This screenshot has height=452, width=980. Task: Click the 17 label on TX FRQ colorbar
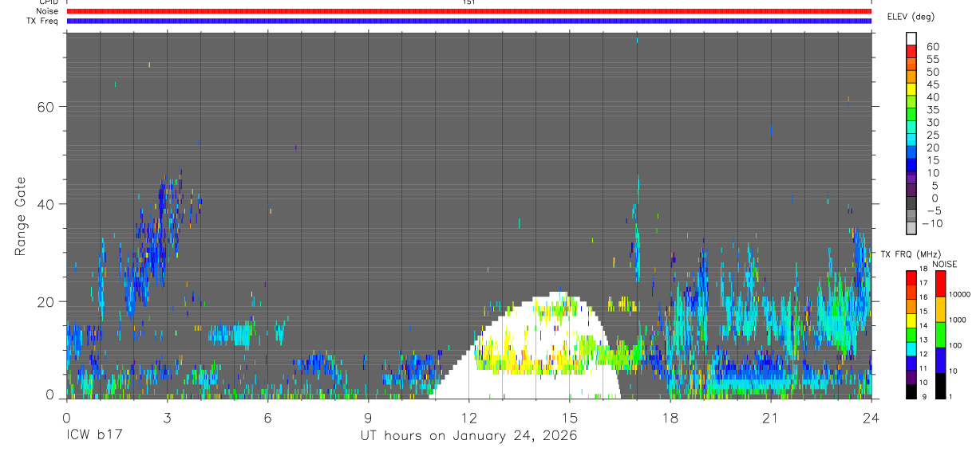tap(923, 283)
